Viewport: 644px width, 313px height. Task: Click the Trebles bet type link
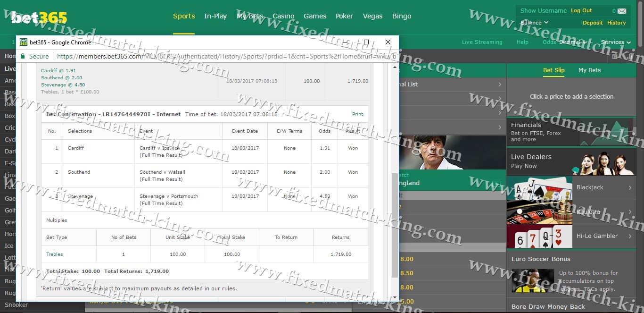pos(54,254)
